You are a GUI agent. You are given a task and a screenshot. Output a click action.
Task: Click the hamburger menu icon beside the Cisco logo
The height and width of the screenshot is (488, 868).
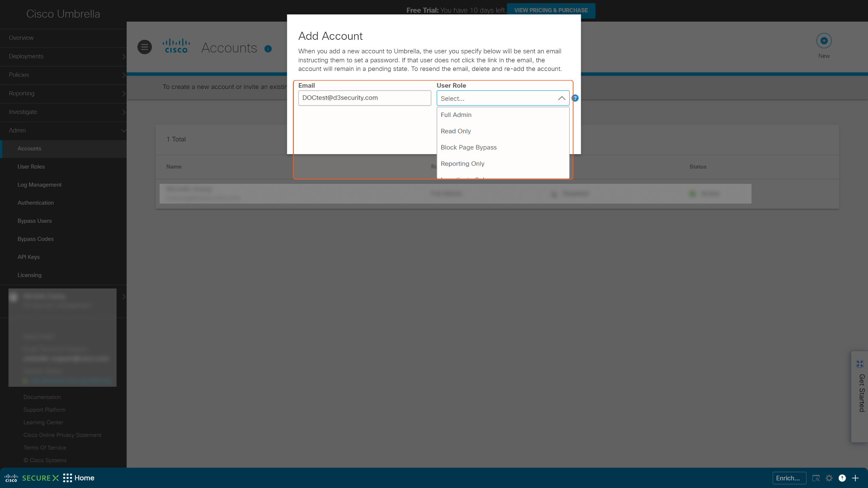[145, 47]
